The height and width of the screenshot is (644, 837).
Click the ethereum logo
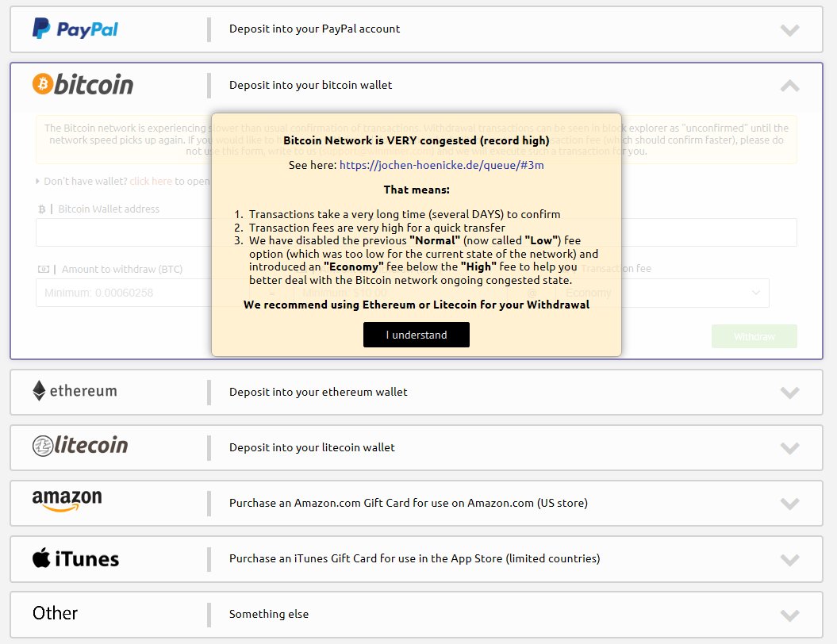[75, 390]
